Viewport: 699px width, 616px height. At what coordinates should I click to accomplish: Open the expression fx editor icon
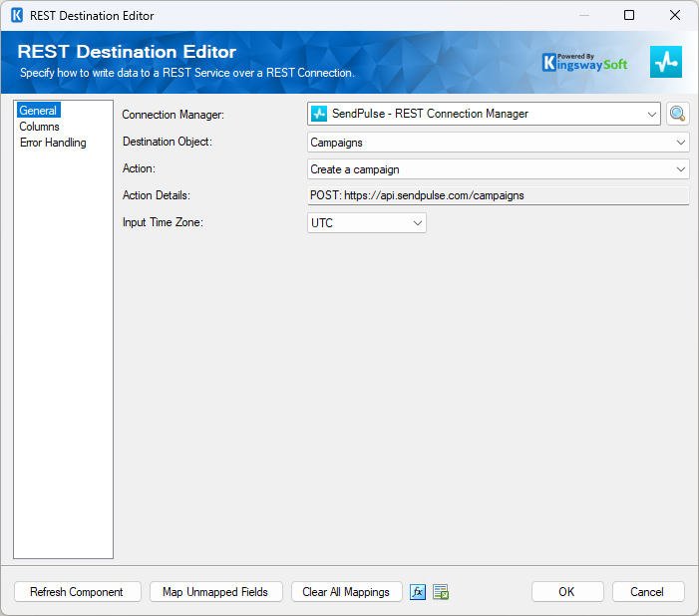click(418, 592)
